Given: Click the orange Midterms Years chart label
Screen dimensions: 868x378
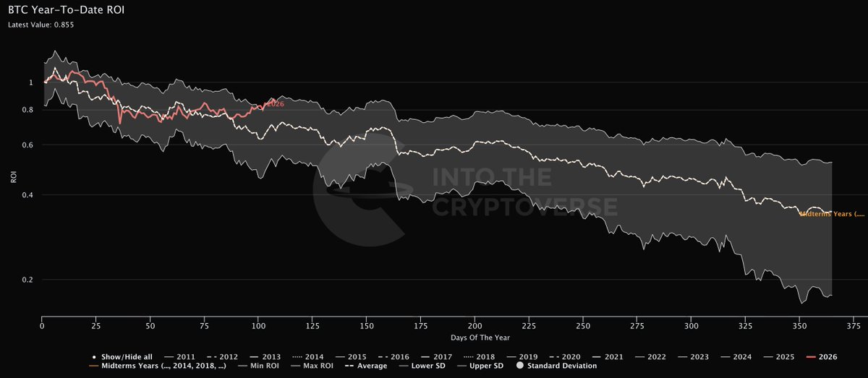Looking at the screenshot, I should 832,214.
